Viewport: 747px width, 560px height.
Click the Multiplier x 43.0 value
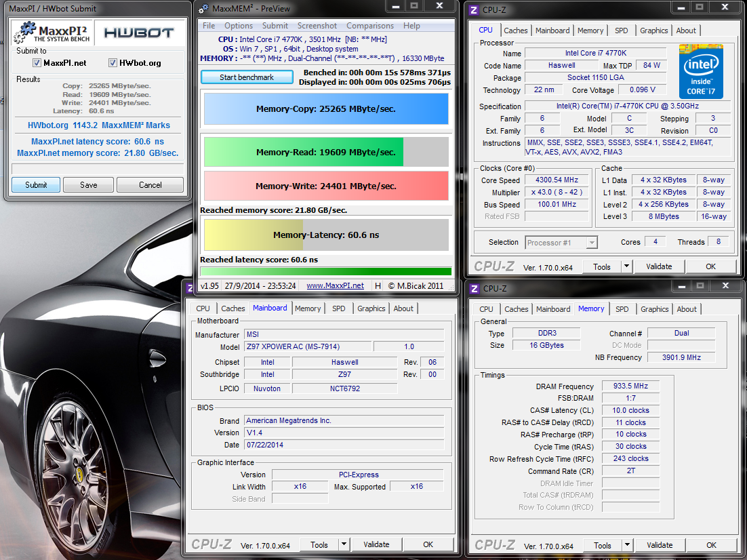coord(557,192)
